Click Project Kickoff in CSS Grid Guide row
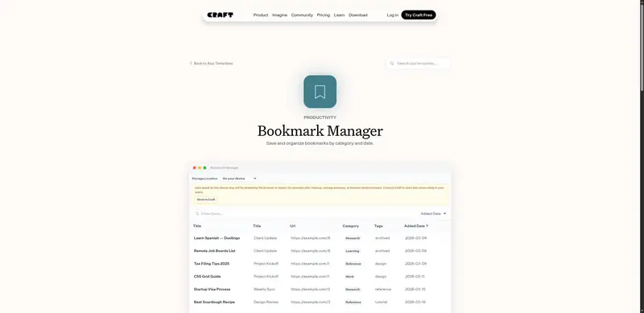 coord(266,277)
